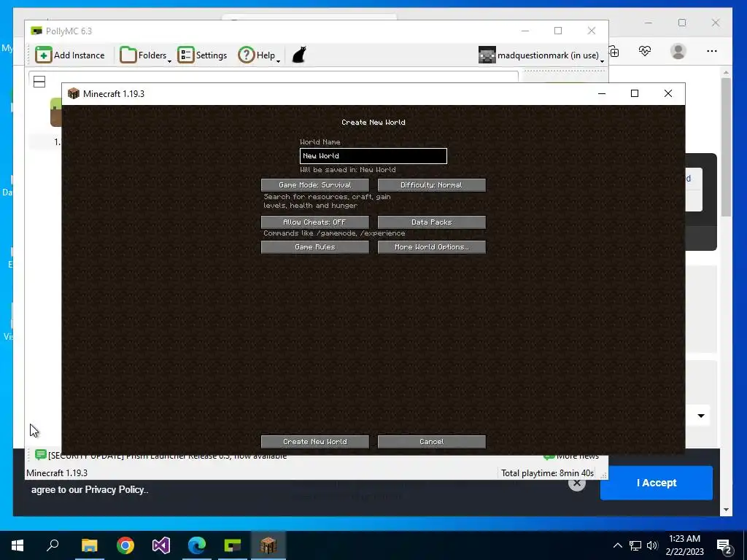The width and height of the screenshot is (747, 560).
Task: Click the black cat icon in PollyMC
Action: pos(298,55)
